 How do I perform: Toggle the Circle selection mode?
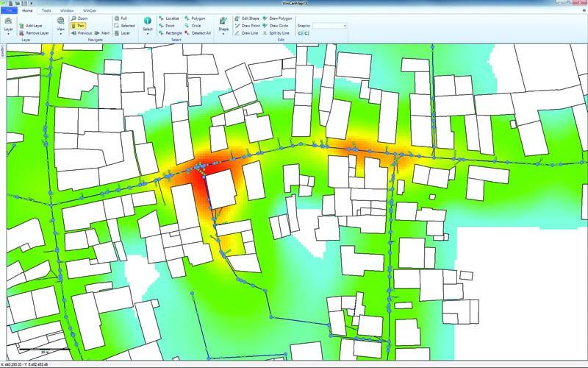[x=195, y=25]
